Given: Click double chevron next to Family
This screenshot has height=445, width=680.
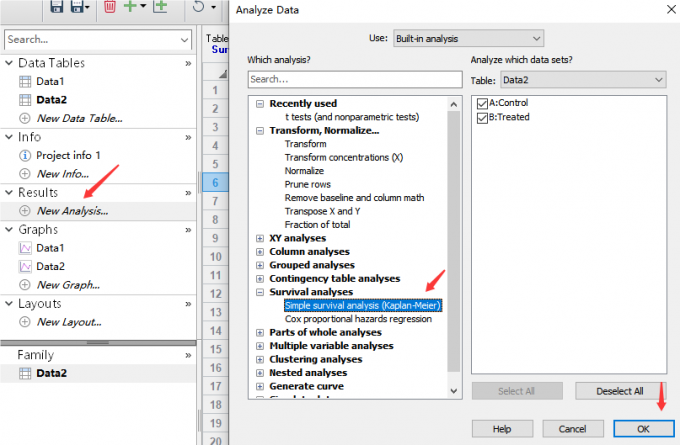Looking at the screenshot, I should 188,355.
